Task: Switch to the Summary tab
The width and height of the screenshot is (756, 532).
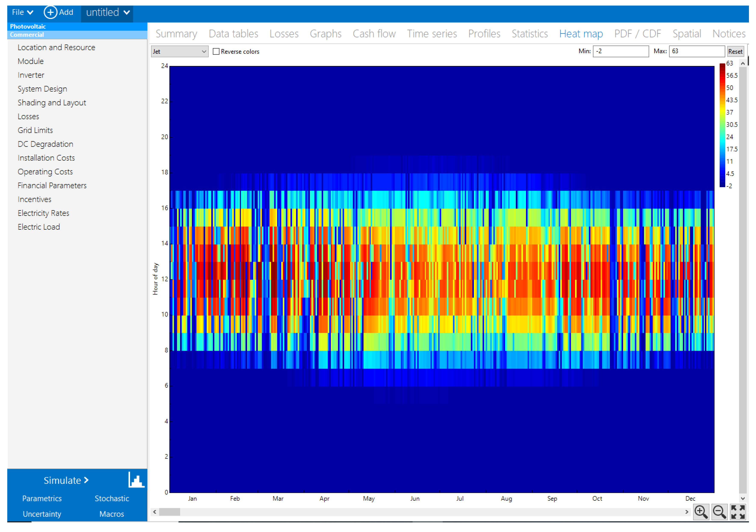Action: pyautogui.click(x=176, y=34)
